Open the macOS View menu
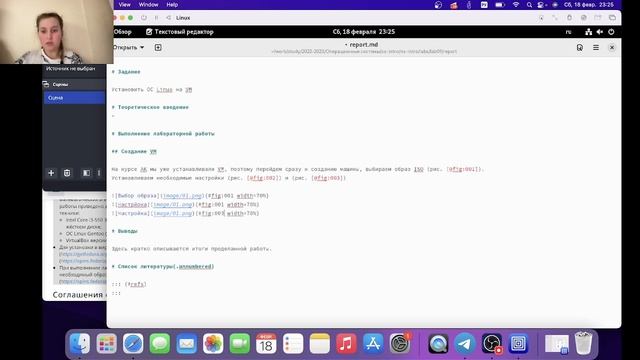Viewport: 640px width, 360px height. pyautogui.click(x=124, y=5)
